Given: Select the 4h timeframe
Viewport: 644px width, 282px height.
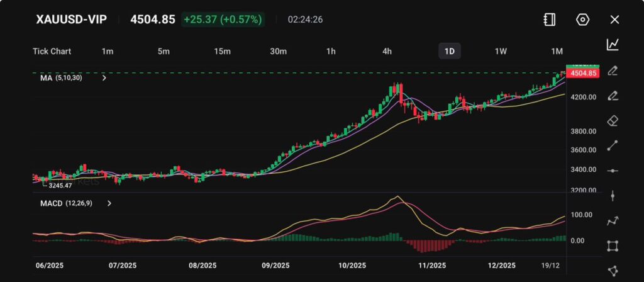Looking at the screenshot, I should point(387,51).
